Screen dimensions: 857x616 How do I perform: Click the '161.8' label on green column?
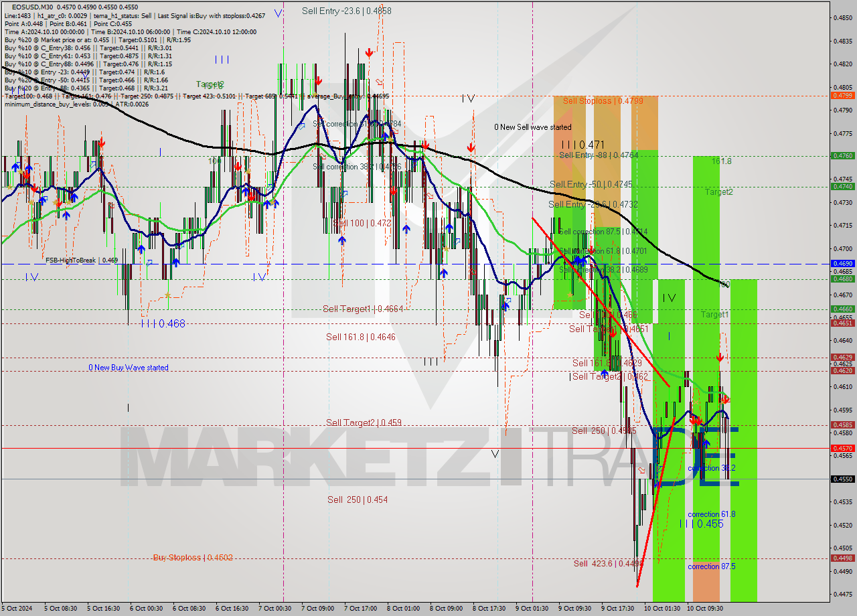point(721,161)
